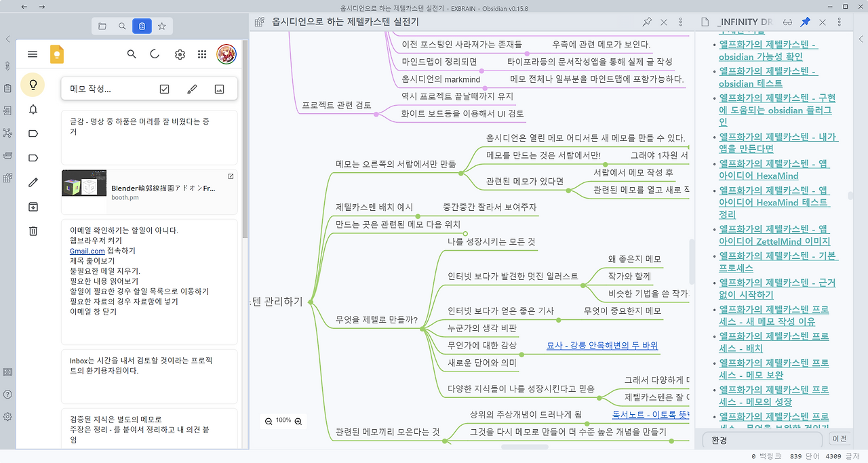868x463 pixels.
Task: Close the 옵시디언으로 하는 제텔카스텐 pane
Action: coord(664,22)
